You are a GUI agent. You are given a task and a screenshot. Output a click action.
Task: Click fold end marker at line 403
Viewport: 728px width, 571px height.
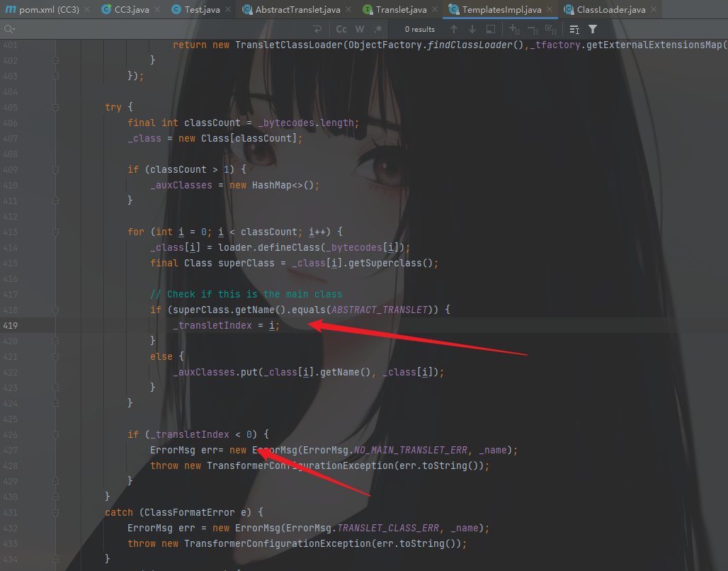click(56, 76)
